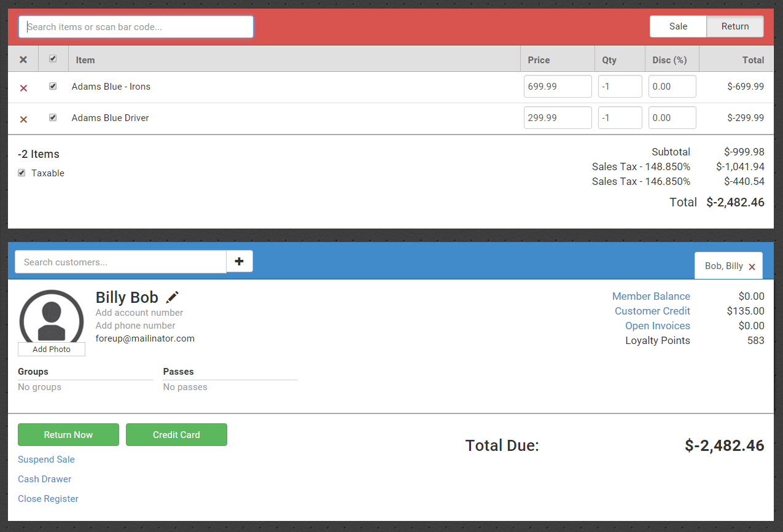This screenshot has height=532, width=783.
Task: Toggle the Adams Blue Driver checkbox
Action: (x=53, y=117)
